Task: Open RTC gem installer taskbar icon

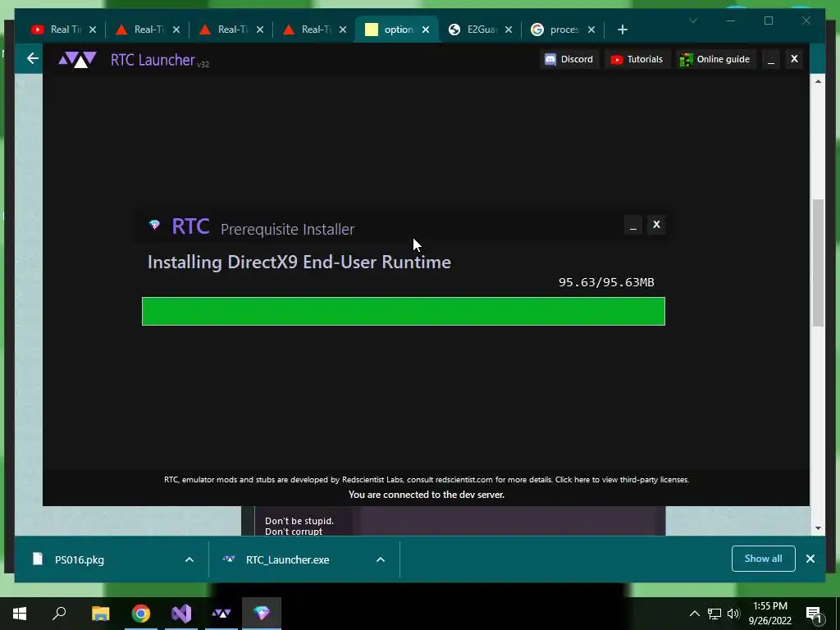Action: [262, 614]
